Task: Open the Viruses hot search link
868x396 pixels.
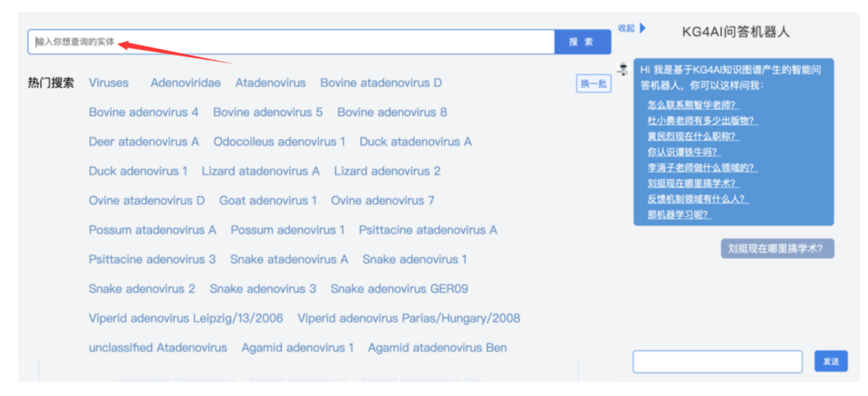Action: pos(108,83)
